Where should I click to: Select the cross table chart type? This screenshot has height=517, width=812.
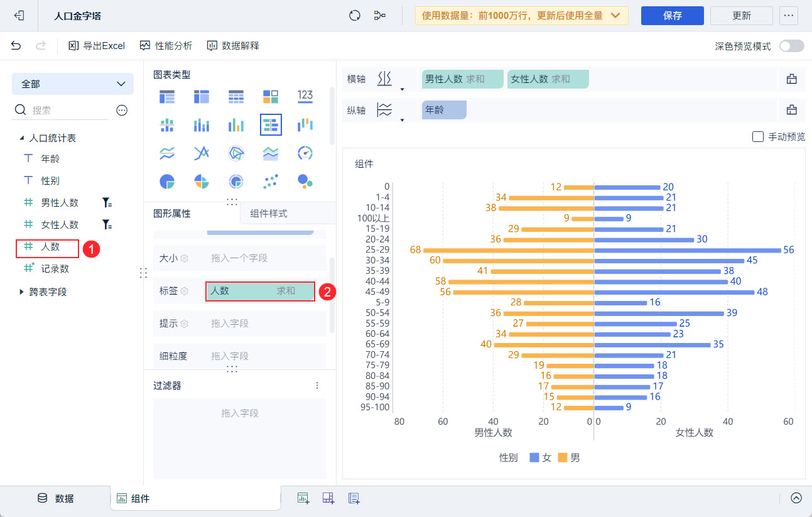pos(202,96)
